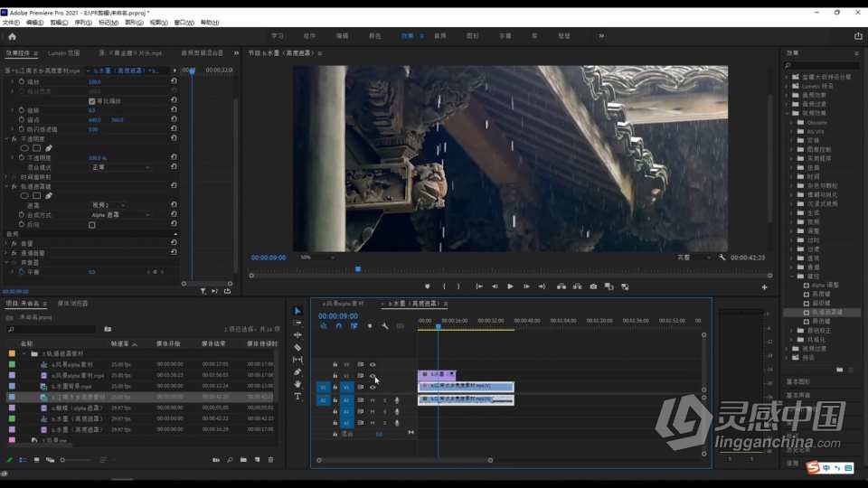The image size is (868, 488).
Task: Open the Alpha matte composite dropdown
Action: (120, 215)
